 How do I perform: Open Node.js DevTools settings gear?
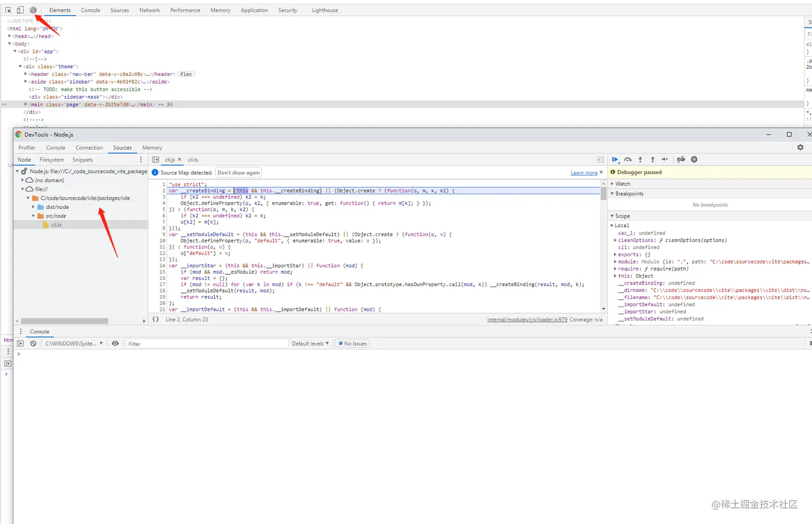tap(800, 147)
